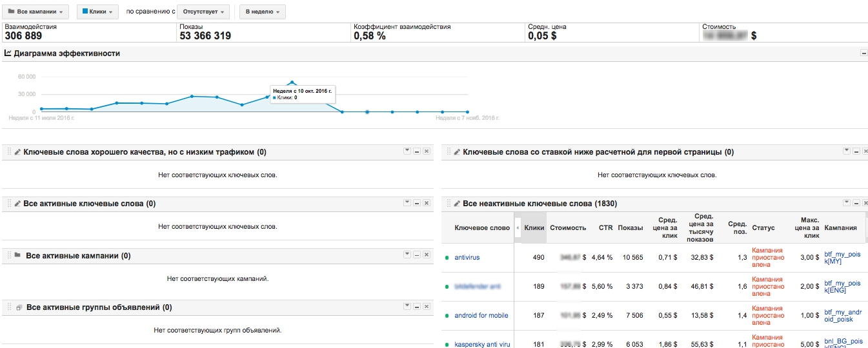This screenshot has height=348, width=868.
Task: Sort by 'Сред. цена за тысячу показов' header
Action: click(x=701, y=227)
